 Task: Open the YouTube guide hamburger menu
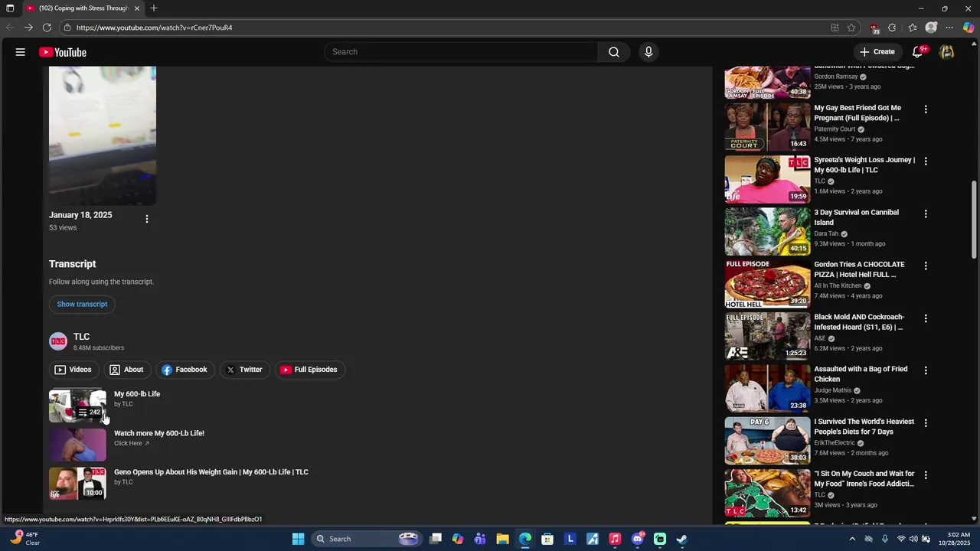pyautogui.click(x=21, y=52)
